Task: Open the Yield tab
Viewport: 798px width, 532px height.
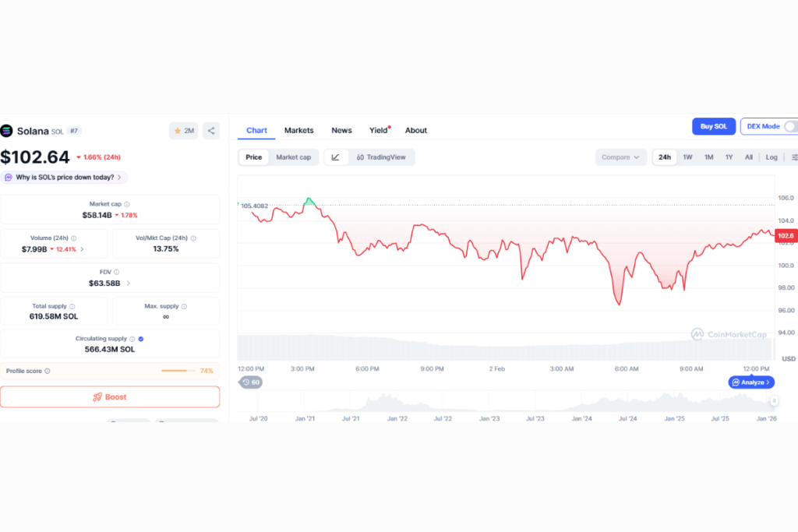Action: tap(379, 130)
